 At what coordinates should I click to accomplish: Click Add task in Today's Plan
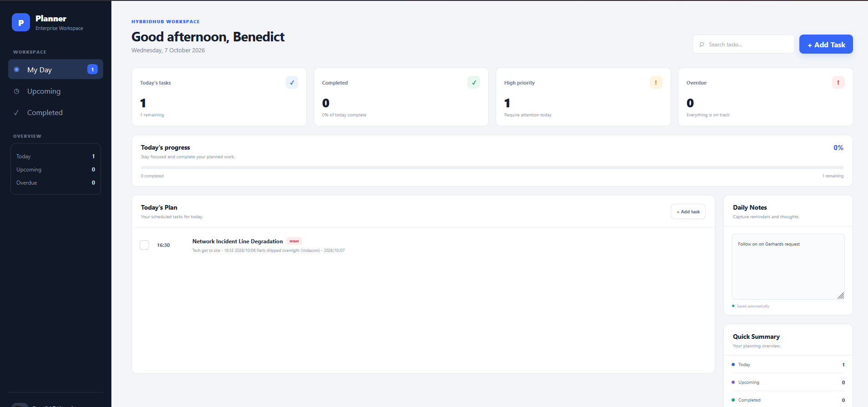coord(688,211)
